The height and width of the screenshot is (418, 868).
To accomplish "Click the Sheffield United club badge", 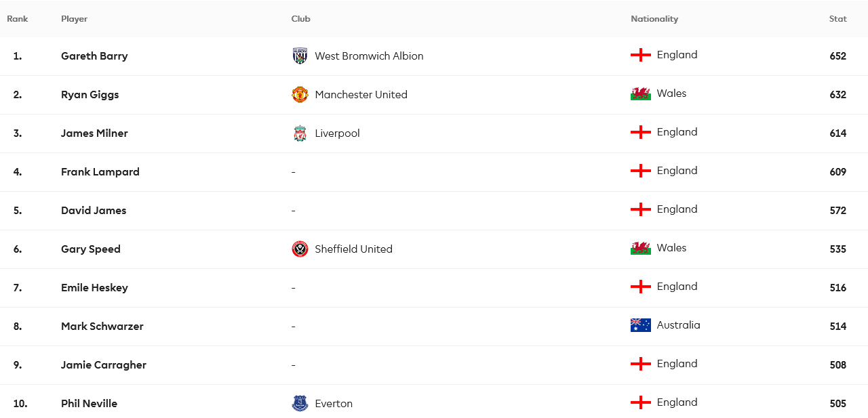I will (x=300, y=249).
